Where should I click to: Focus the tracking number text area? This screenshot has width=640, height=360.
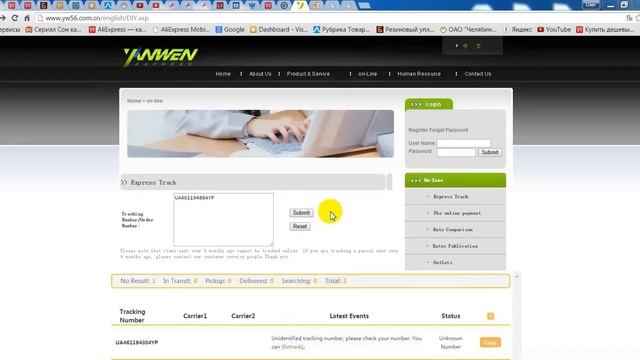[x=223, y=220]
